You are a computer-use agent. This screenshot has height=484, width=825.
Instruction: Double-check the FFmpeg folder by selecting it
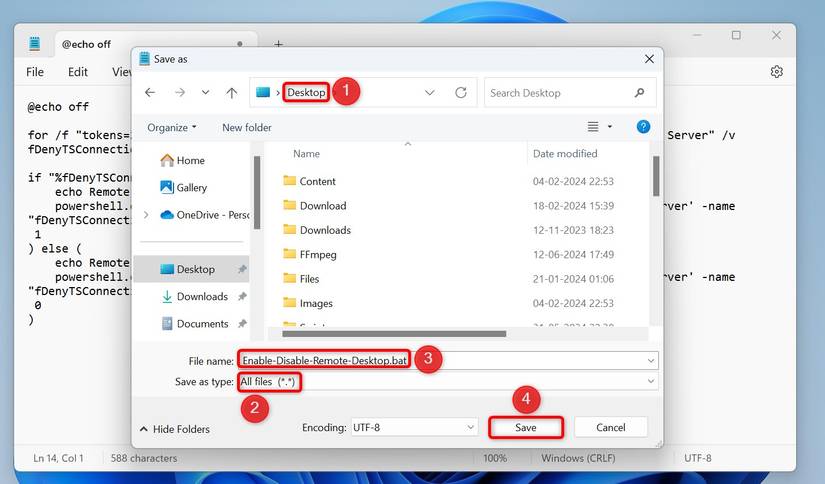point(318,254)
